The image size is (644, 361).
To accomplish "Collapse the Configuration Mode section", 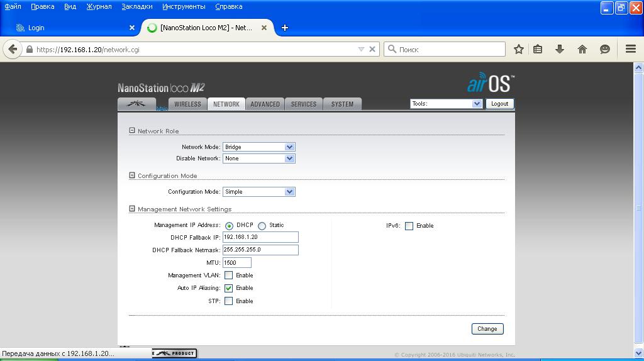I will pos(132,175).
